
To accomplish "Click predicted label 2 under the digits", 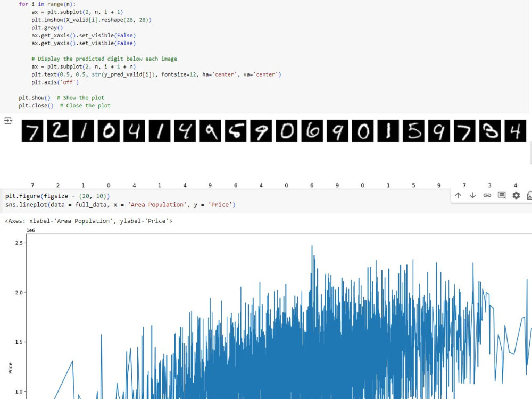I will 57,185.
